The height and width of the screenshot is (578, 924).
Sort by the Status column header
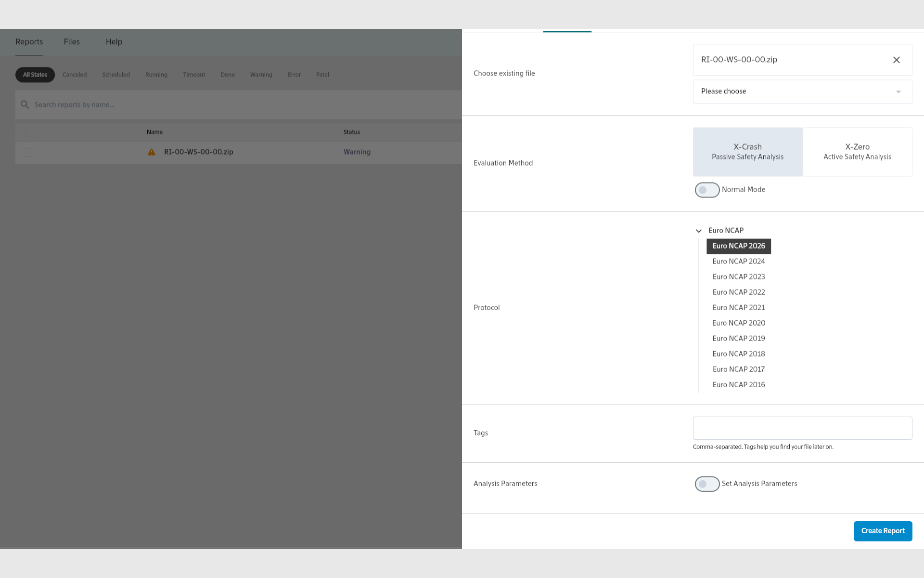[352, 132]
